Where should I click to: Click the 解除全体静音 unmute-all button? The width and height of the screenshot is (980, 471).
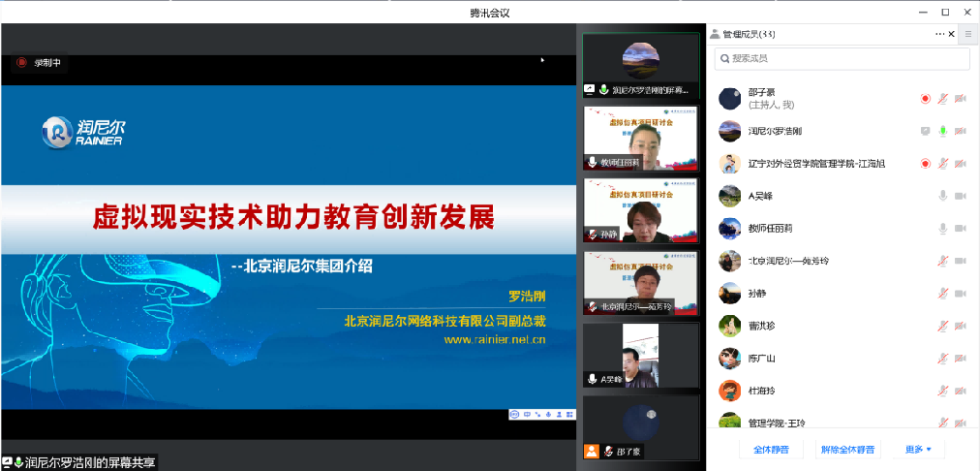coord(847,449)
